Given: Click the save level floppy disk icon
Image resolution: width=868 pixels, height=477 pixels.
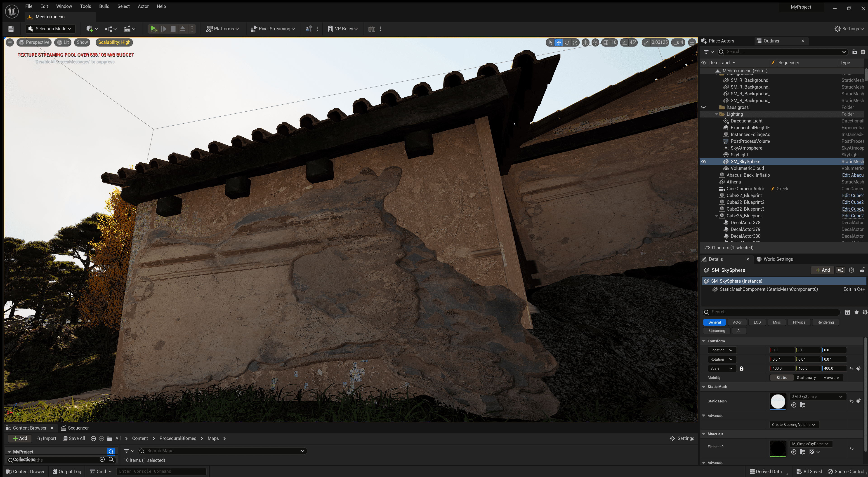Looking at the screenshot, I should 11,29.
